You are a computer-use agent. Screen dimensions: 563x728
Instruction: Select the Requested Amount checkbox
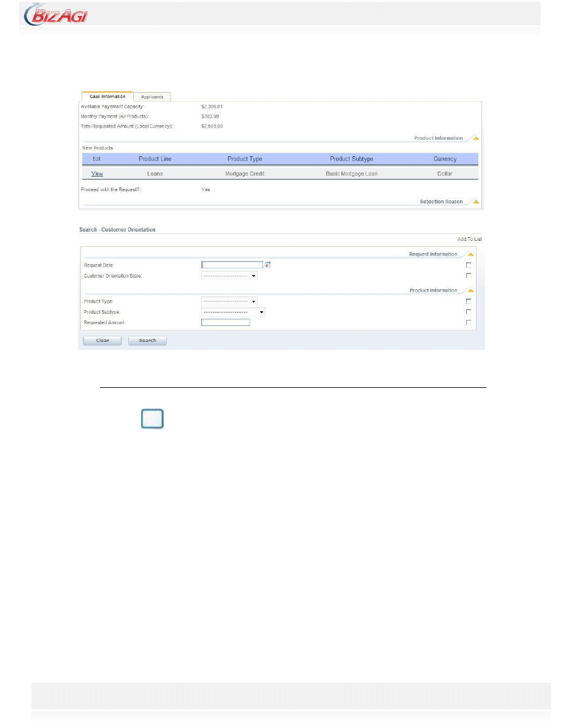coord(469,322)
